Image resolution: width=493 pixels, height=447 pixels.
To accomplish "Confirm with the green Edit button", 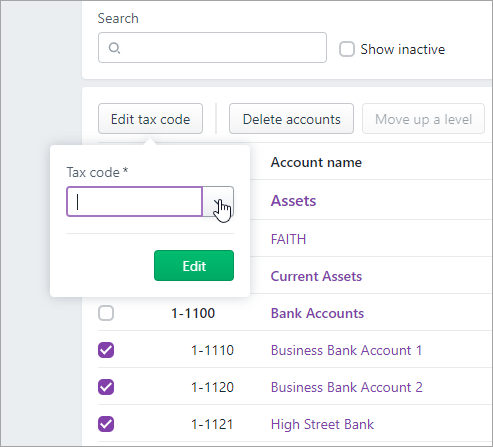I will pos(194,266).
